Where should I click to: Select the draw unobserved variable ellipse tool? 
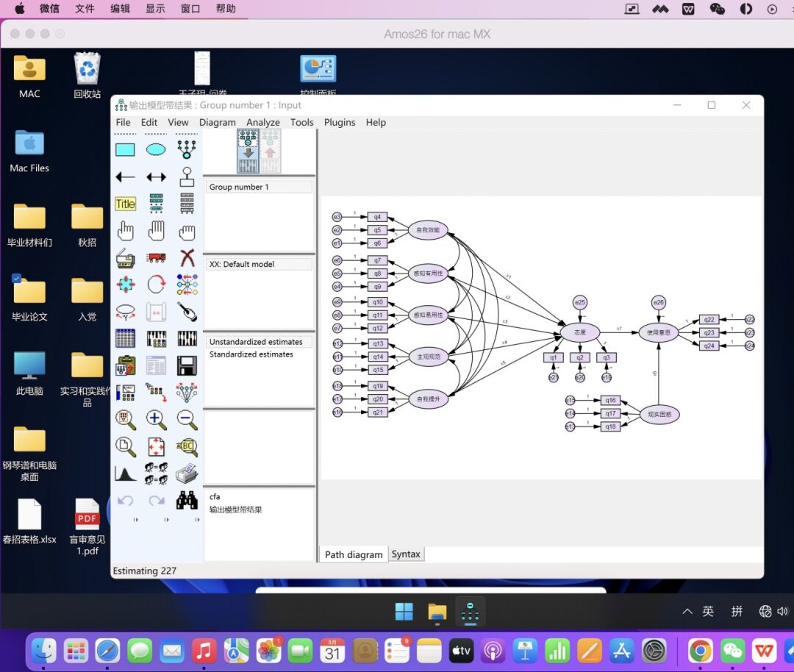point(156,150)
